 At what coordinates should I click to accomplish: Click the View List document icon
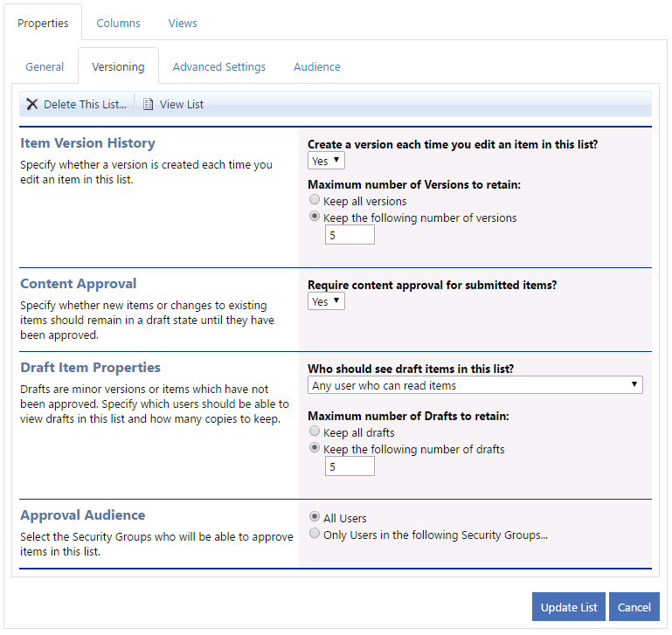pos(148,104)
